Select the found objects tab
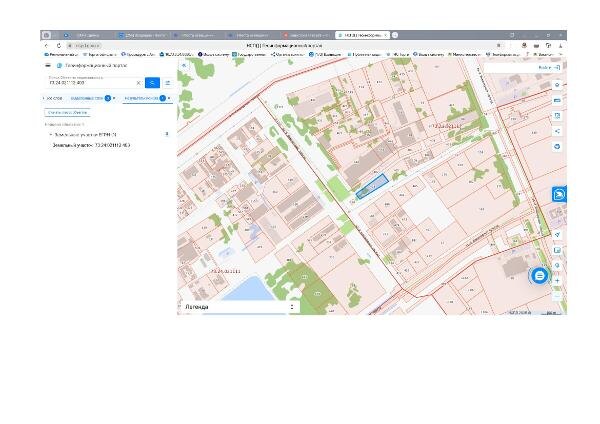600x424 pixels. (x=141, y=98)
